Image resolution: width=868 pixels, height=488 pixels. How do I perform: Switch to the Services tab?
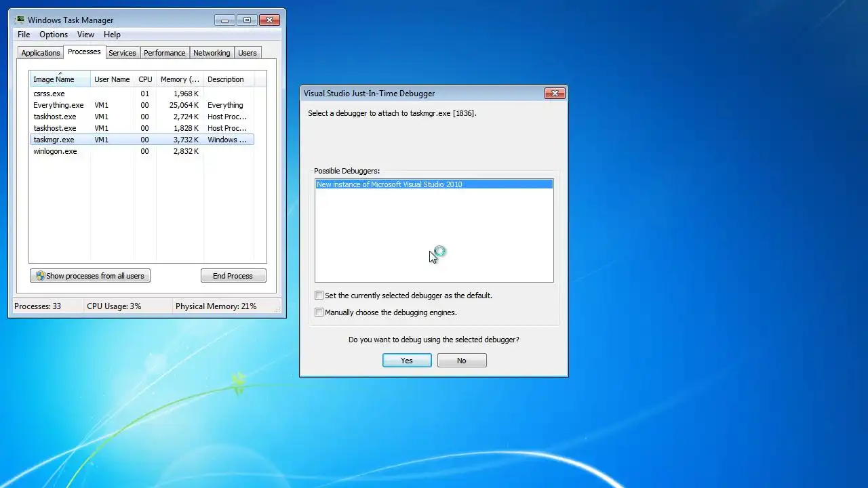pos(122,53)
